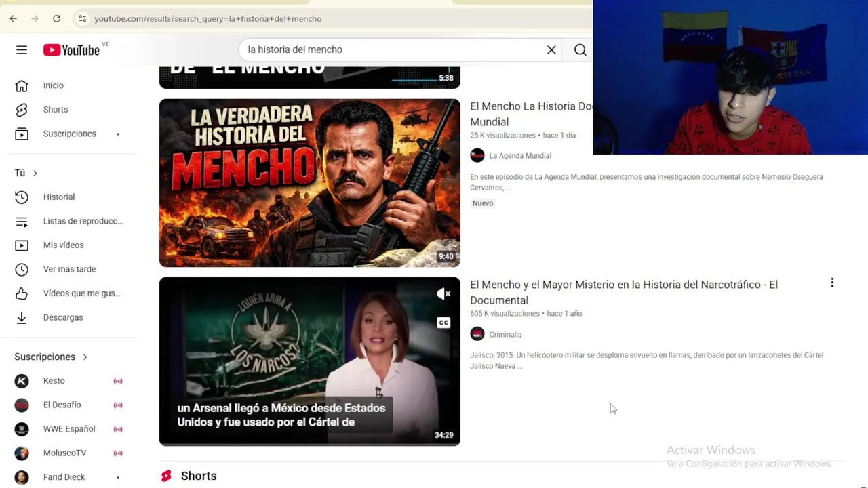Click the URL in the address bar
This screenshot has width=868, height=488.
[208, 18]
